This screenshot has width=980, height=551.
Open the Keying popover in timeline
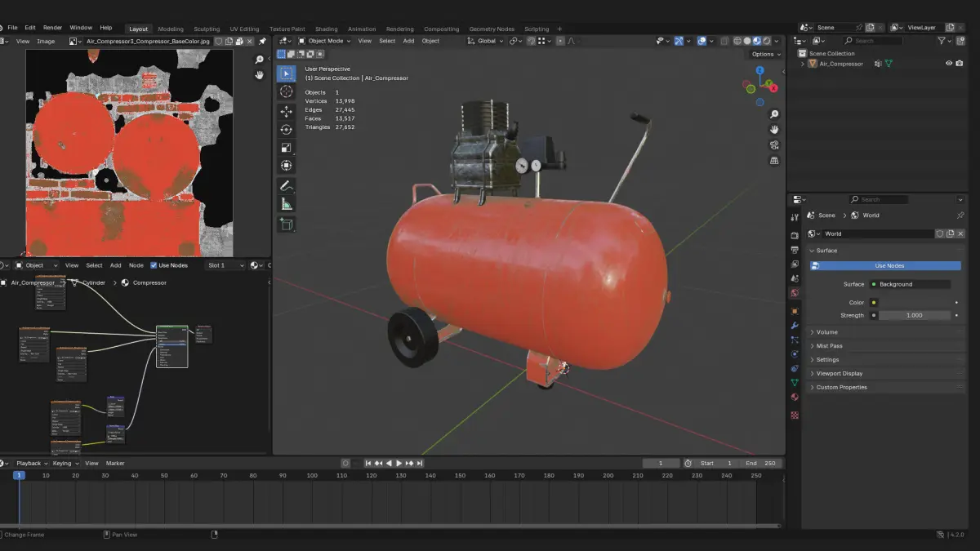[64, 463]
